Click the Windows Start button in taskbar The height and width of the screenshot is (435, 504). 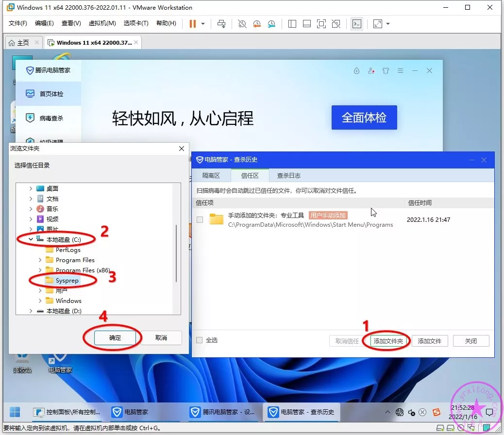(x=15, y=412)
